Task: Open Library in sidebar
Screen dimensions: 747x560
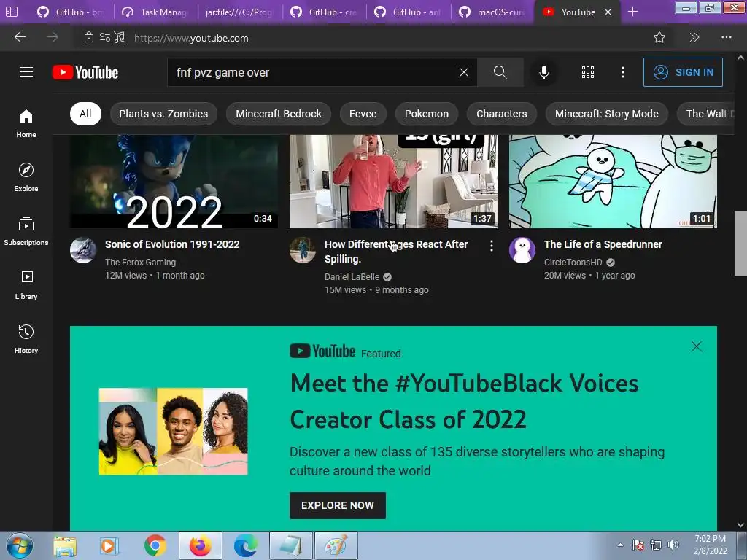Action: [x=26, y=285]
